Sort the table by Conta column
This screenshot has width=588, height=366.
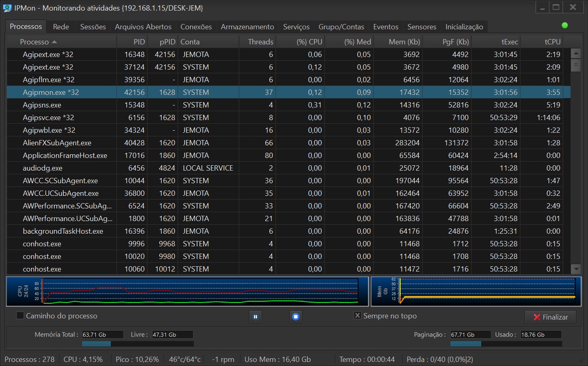coord(208,42)
